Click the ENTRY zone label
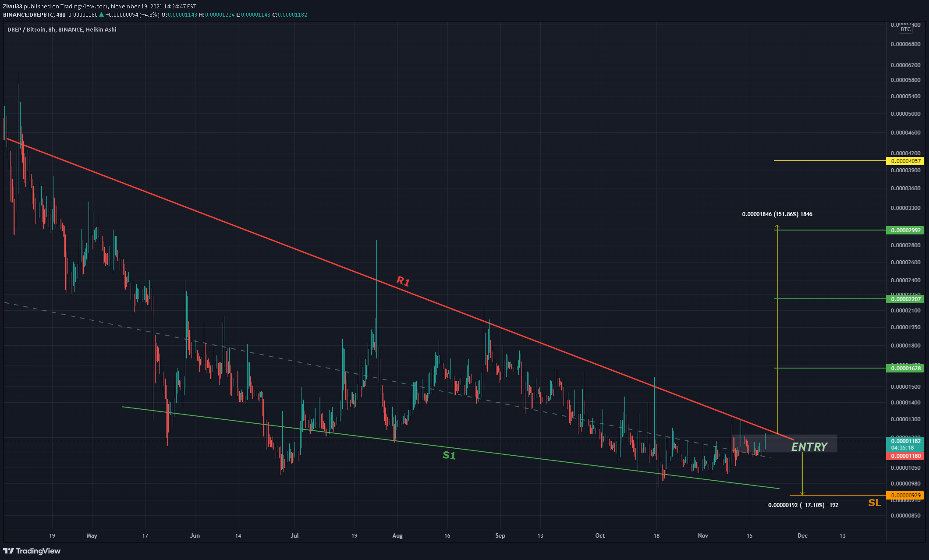The image size is (929, 560). 809,447
